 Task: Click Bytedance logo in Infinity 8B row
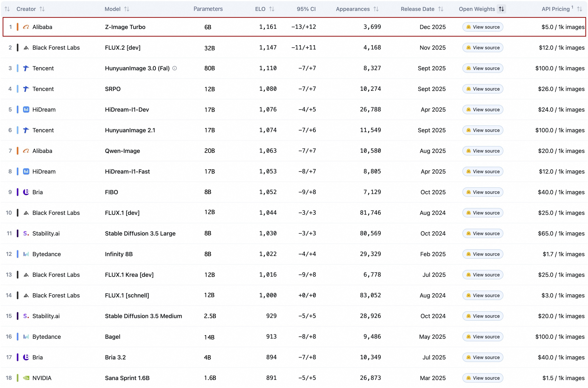26,254
